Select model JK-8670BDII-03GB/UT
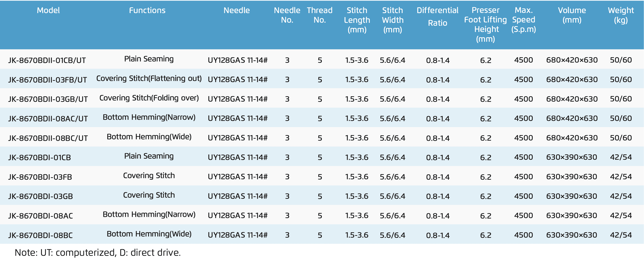 [x=48, y=99]
